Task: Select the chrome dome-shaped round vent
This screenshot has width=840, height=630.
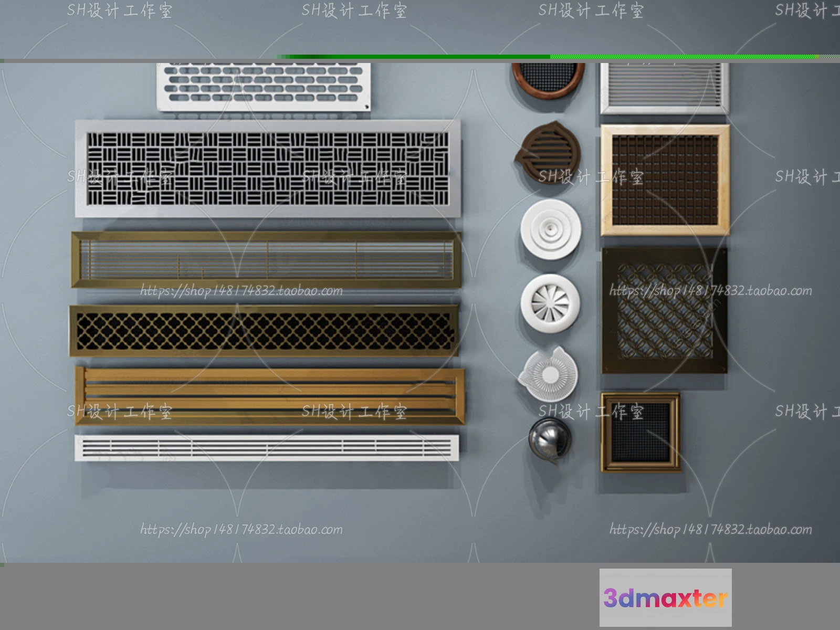Action: pos(549,439)
